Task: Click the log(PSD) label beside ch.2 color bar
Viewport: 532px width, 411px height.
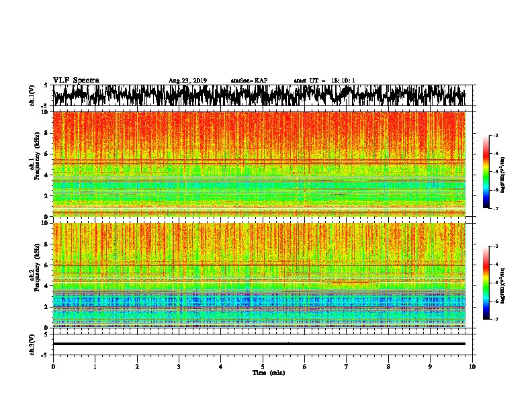Action: [503, 285]
